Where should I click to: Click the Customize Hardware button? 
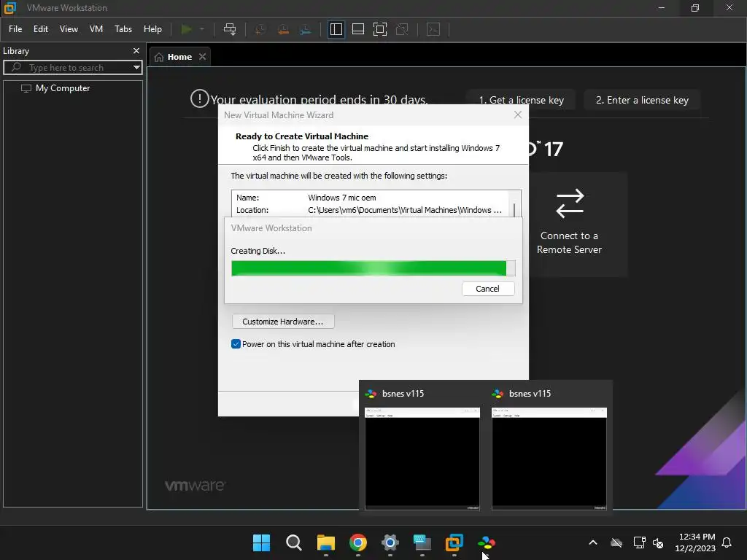point(283,322)
